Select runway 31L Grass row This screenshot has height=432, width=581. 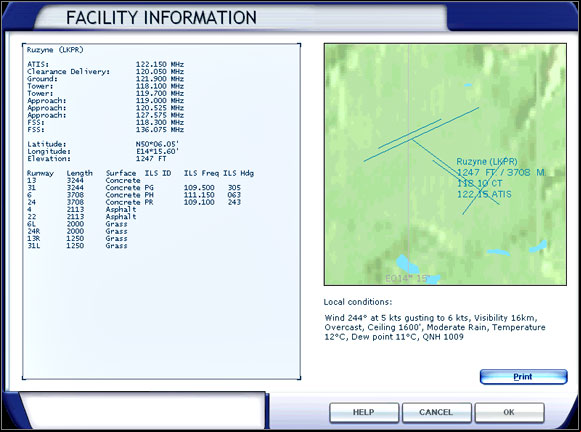click(x=77, y=246)
